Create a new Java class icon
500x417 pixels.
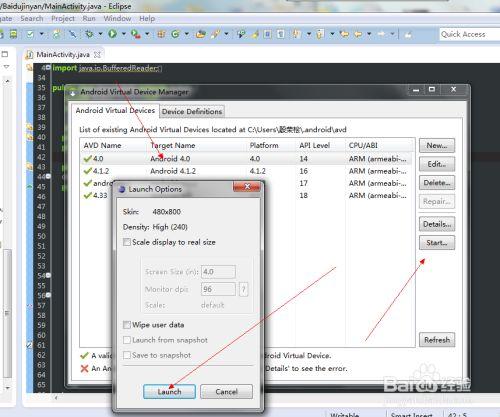coord(175,34)
